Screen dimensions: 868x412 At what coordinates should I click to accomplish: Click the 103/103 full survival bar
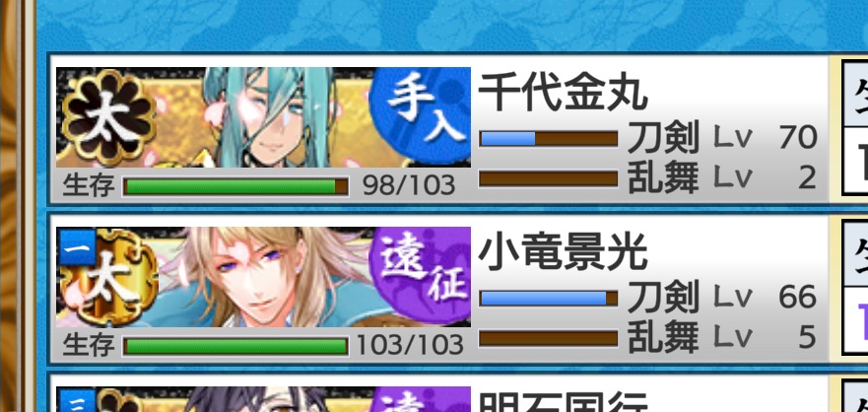pos(235,346)
